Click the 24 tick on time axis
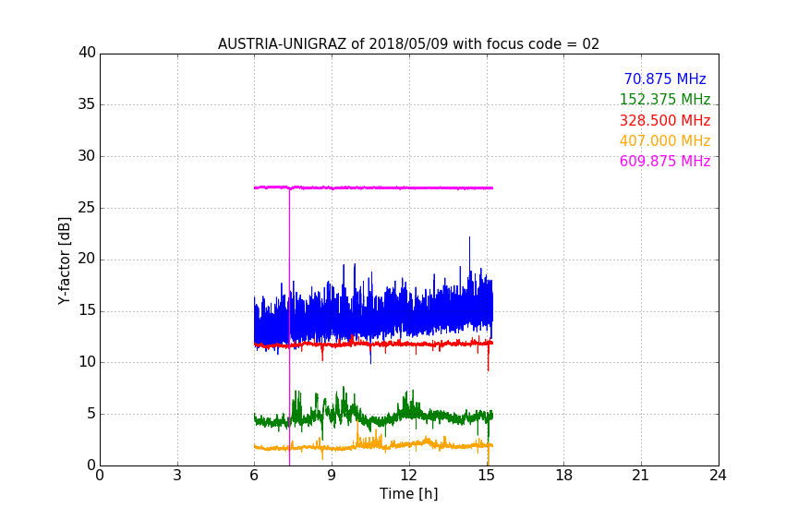The width and height of the screenshot is (798, 532). (718, 476)
